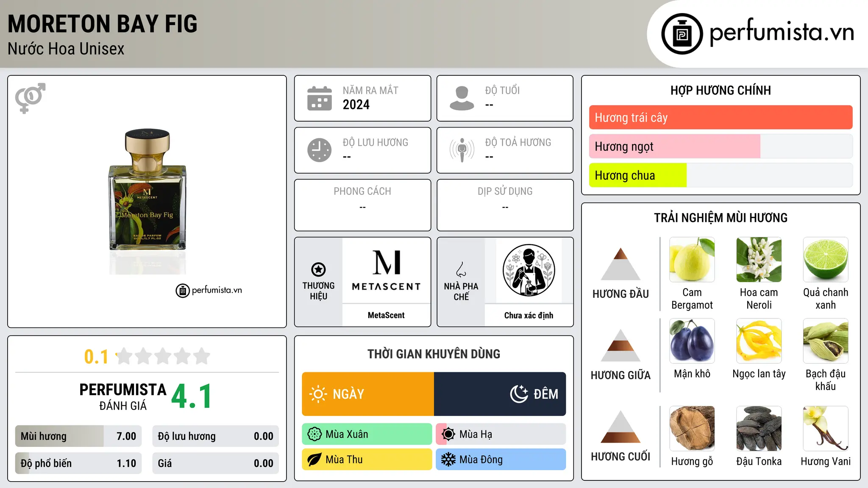868x488 pixels.
Task: Click the Dịp sử dụng info card
Action: click(505, 205)
